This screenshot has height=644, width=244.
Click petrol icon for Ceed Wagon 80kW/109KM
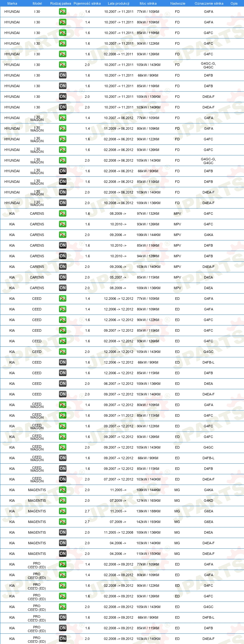[62, 405]
